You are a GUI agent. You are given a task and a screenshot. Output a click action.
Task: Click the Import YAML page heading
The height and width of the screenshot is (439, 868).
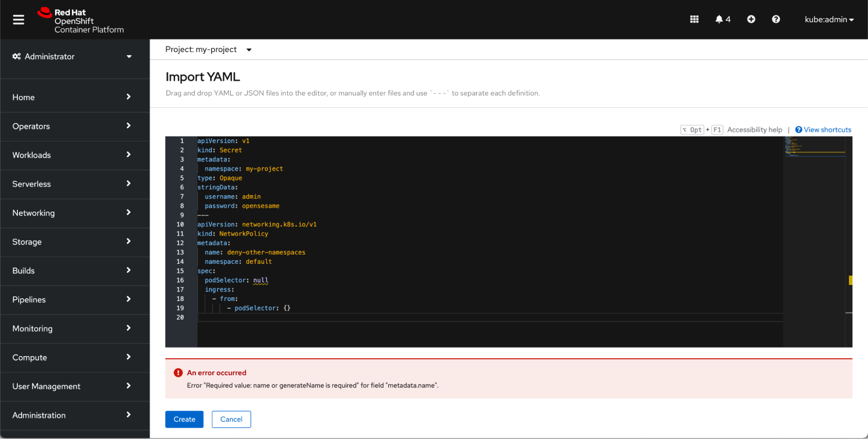coord(203,77)
